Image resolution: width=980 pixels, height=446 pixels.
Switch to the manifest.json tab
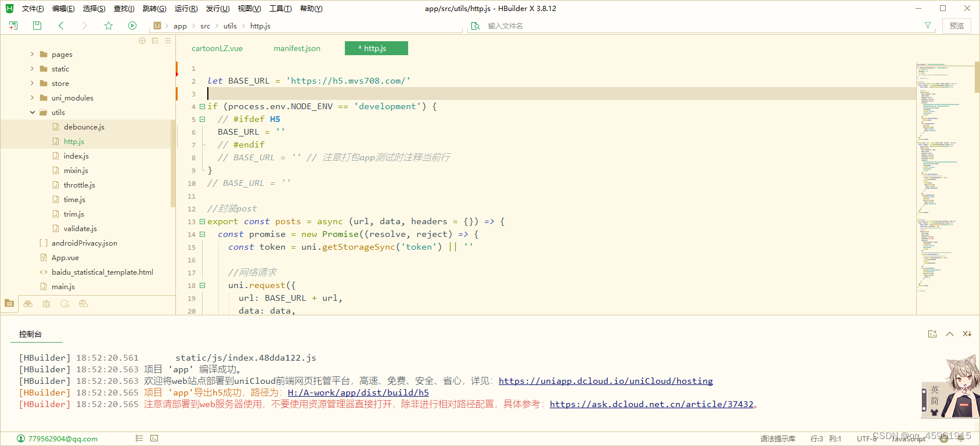click(297, 48)
